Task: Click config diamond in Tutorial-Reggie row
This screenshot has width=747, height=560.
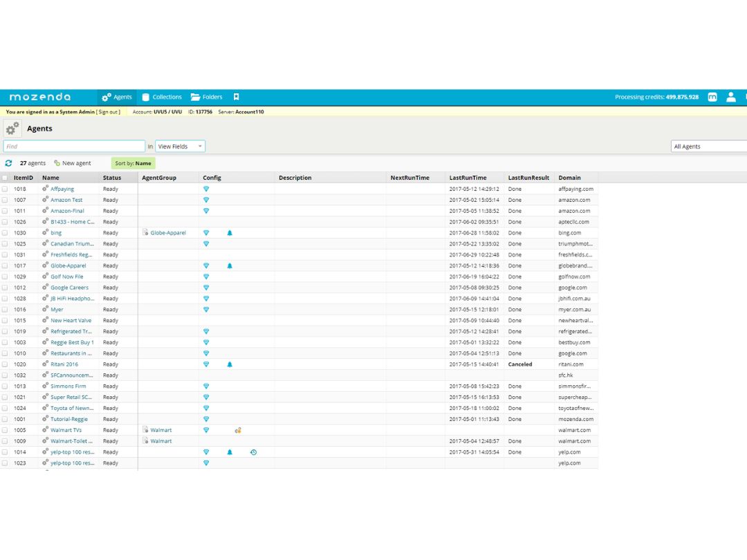Action: pos(206,419)
